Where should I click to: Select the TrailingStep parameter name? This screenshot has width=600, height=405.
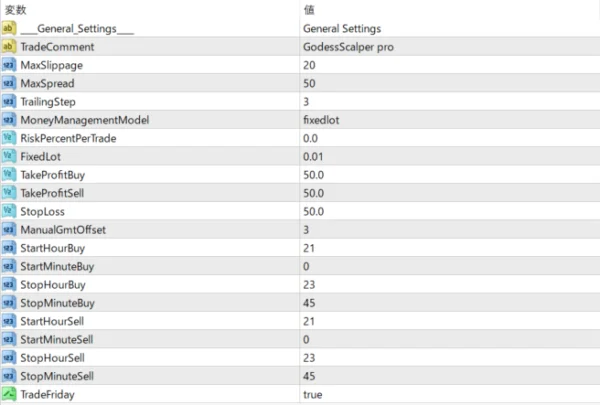(x=48, y=101)
